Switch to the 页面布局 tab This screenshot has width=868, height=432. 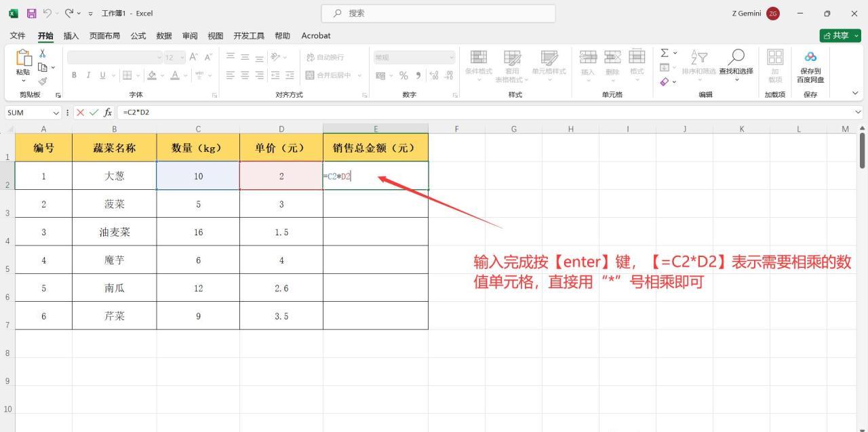[105, 35]
